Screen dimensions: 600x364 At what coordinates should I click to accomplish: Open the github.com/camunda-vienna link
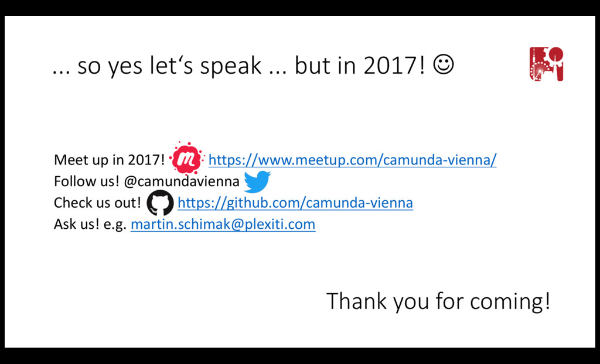click(295, 202)
